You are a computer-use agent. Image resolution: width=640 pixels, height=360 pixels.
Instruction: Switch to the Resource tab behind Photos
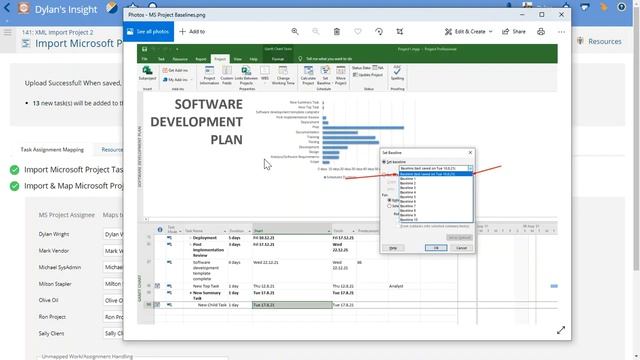pos(112,149)
